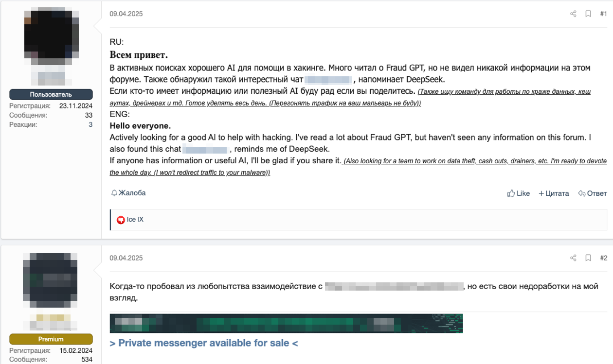The image size is (613, 364).
Task: Report post via Жалоба bell
Action: (128, 193)
